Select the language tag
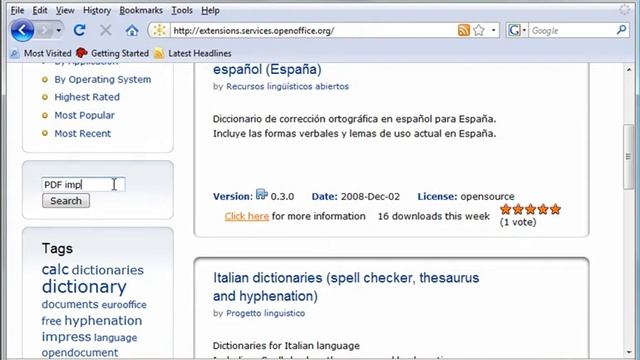This screenshot has height=360, width=640. pos(116,338)
